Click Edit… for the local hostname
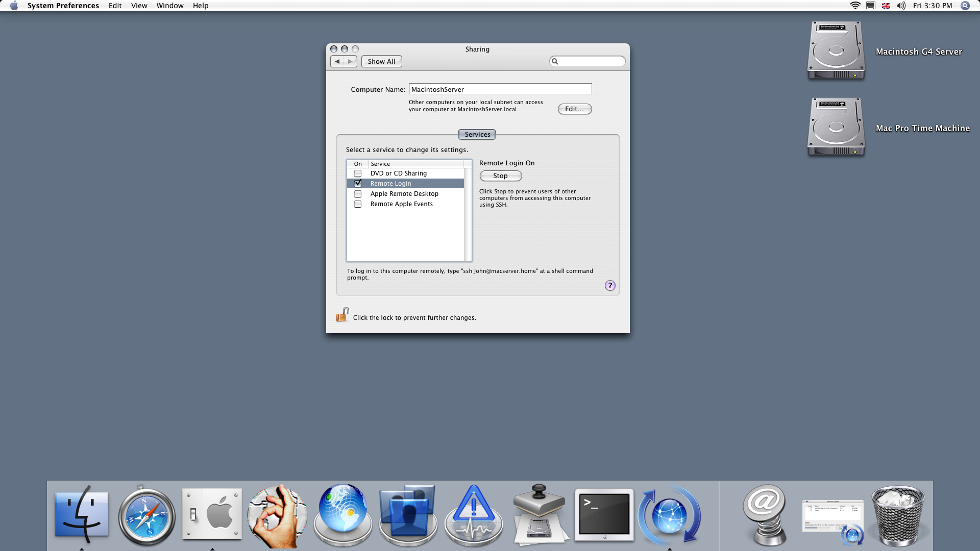980x551 pixels. [575, 109]
